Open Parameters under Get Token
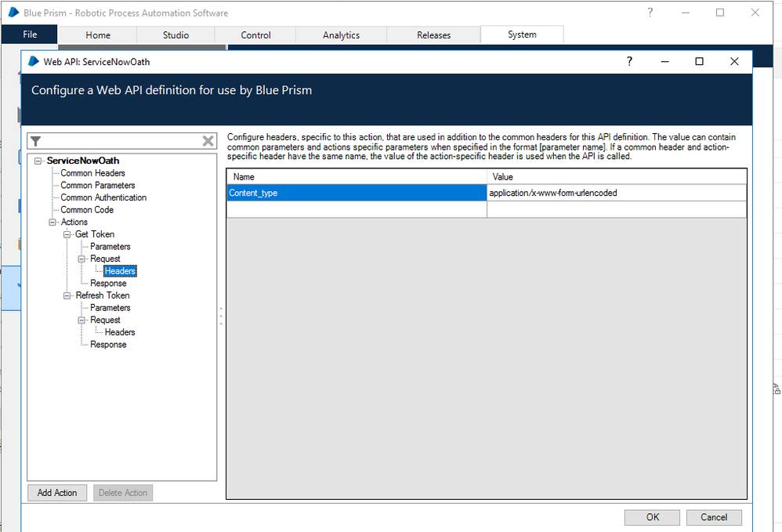This screenshot has width=782, height=532. pyautogui.click(x=110, y=246)
